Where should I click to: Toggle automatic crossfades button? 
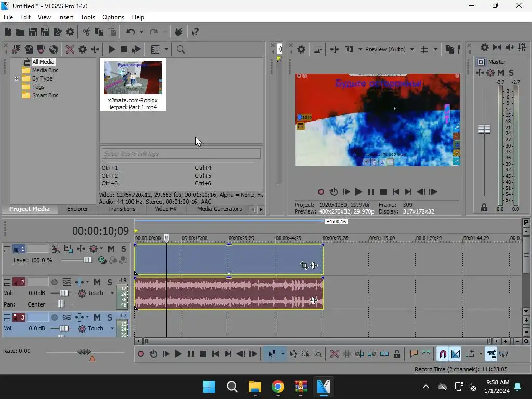point(455,354)
